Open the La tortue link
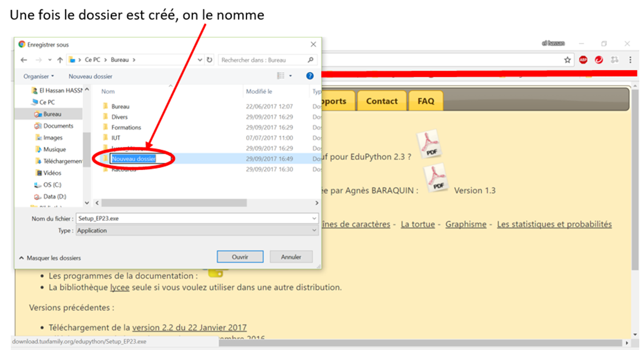This screenshot has width=644, height=350. point(418,224)
